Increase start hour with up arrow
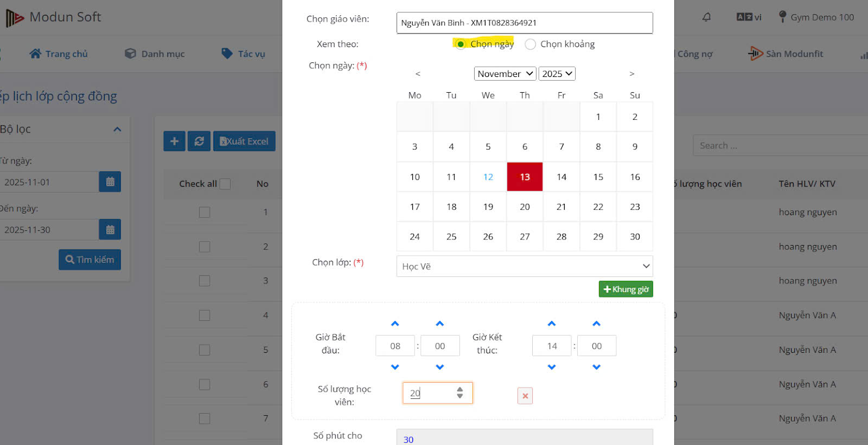This screenshot has width=868, height=445. pos(395,324)
